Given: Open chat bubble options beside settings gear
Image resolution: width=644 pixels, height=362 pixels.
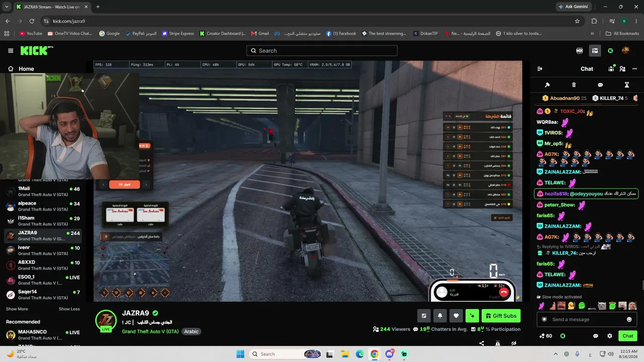Looking at the screenshot, I should coord(596,336).
